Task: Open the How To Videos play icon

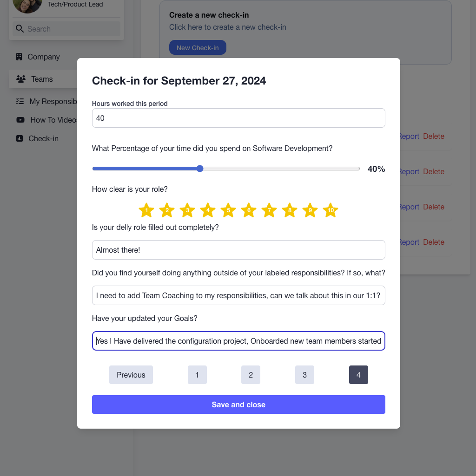Action: 20,120
